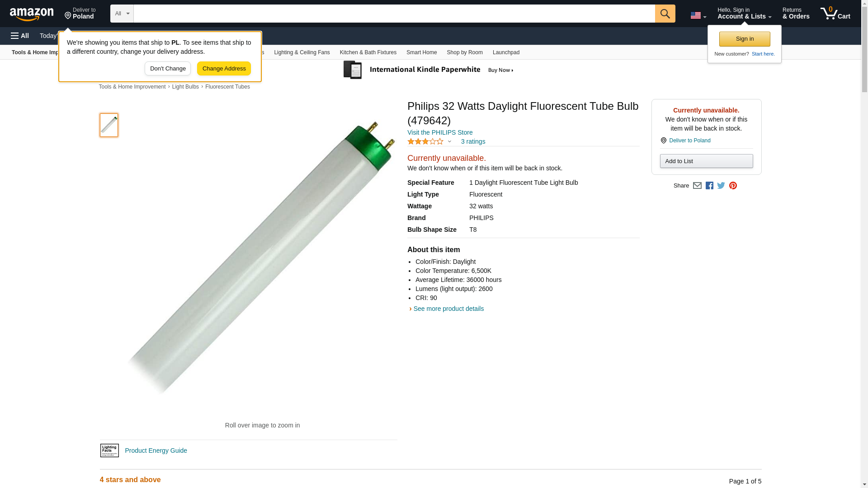The height and width of the screenshot is (488, 868).
Task: Click inside the search text field
Action: tap(394, 14)
